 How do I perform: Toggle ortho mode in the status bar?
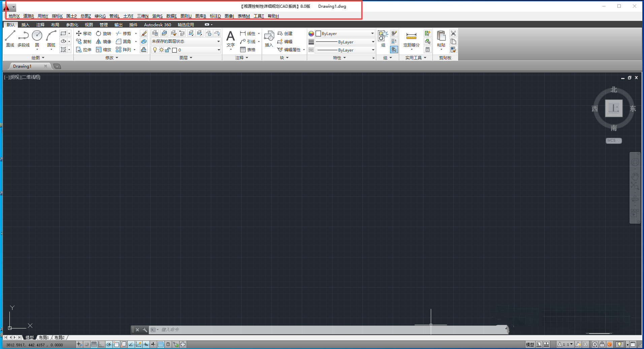click(101, 344)
